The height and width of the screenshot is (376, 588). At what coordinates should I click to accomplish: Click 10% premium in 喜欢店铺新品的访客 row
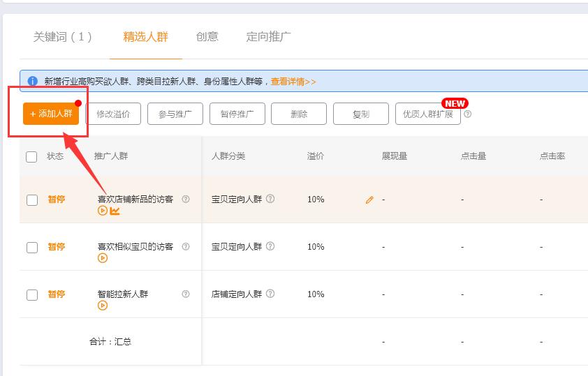coord(316,200)
